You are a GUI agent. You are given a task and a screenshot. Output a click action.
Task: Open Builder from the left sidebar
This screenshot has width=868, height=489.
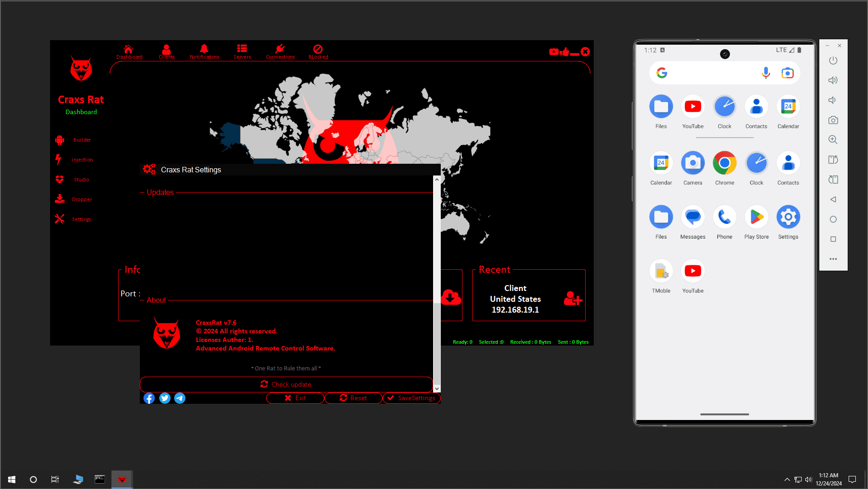click(73, 140)
